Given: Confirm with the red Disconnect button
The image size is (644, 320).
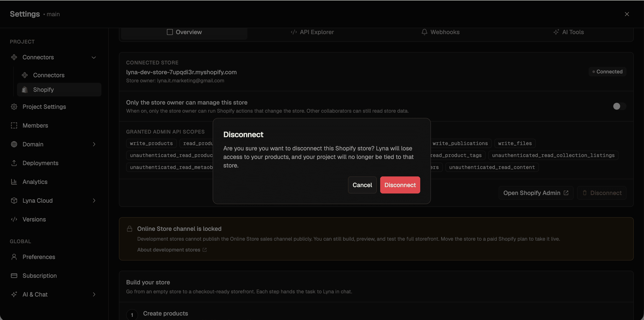Looking at the screenshot, I should [400, 185].
